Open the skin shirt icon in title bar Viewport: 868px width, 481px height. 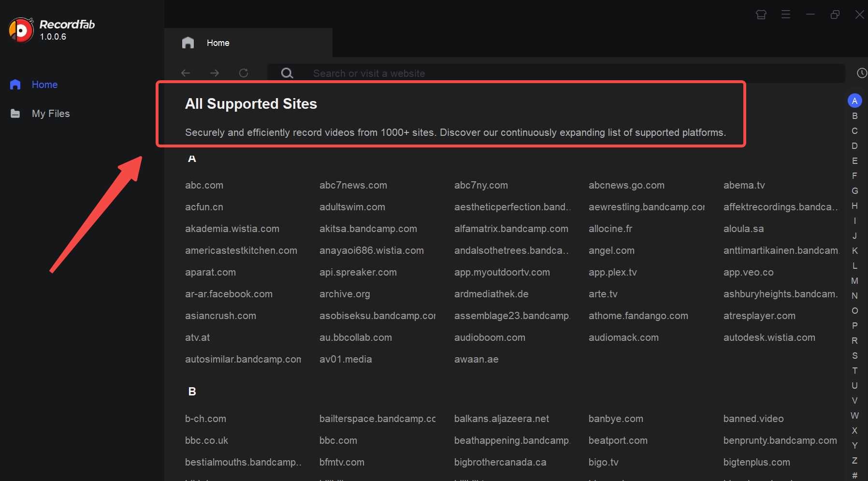(x=761, y=15)
